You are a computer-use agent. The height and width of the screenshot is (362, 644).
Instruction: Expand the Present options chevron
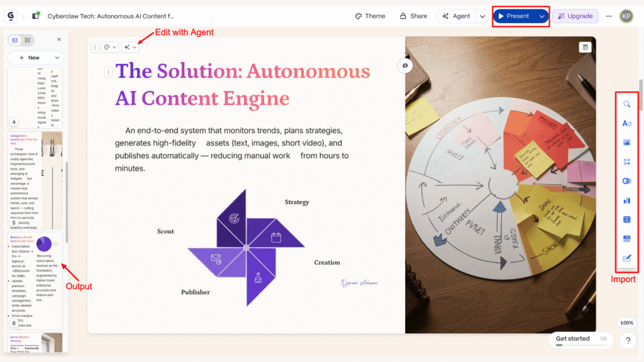point(541,16)
